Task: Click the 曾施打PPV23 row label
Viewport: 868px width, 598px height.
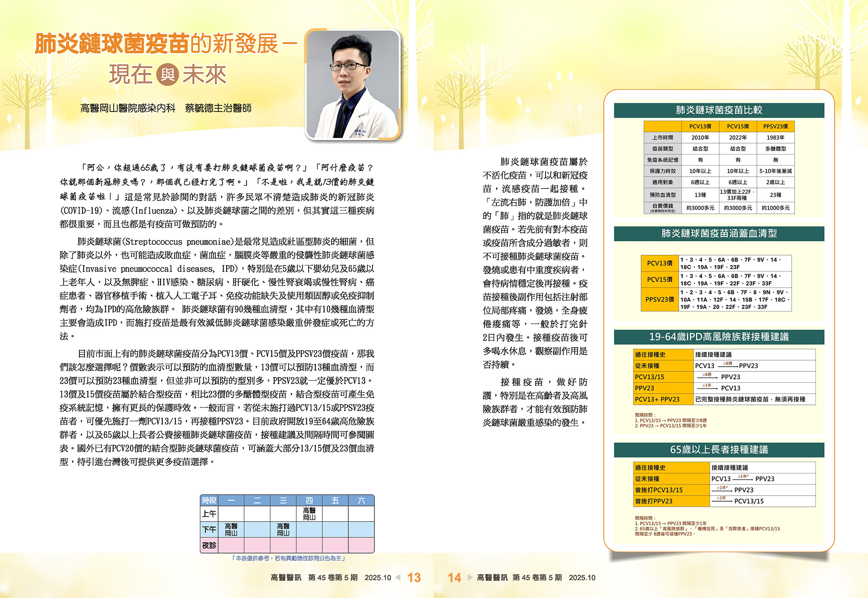Action: 654,501
